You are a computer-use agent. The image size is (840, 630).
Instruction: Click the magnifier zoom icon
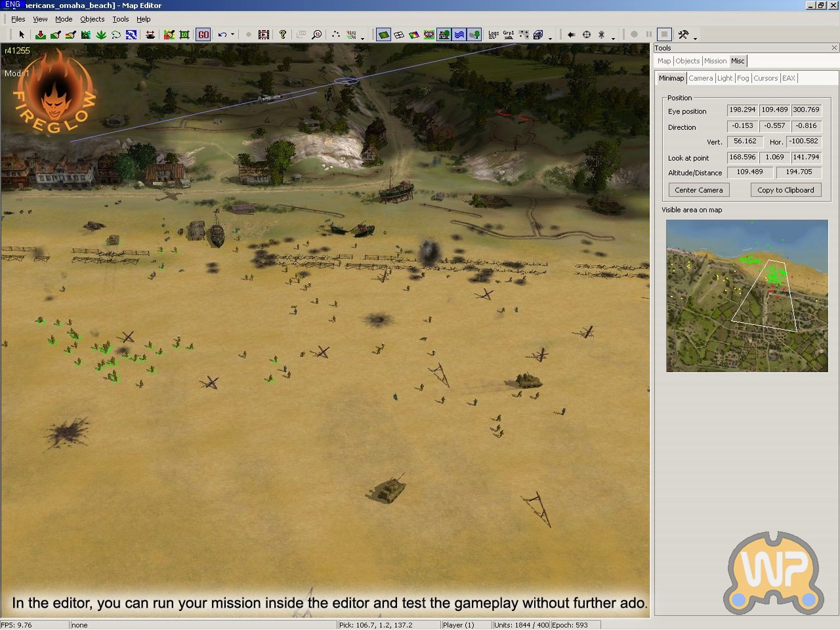[317, 35]
